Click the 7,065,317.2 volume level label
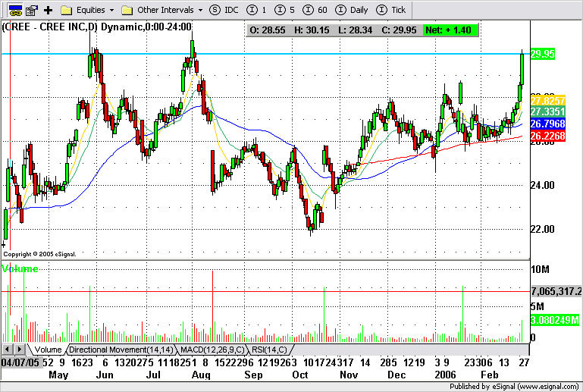 point(556,291)
